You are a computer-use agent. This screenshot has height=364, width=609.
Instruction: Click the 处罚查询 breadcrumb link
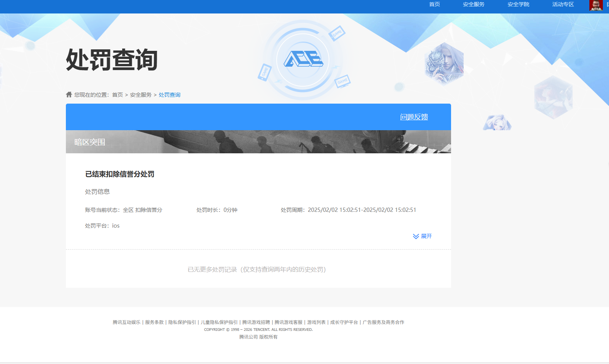click(x=169, y=95)
